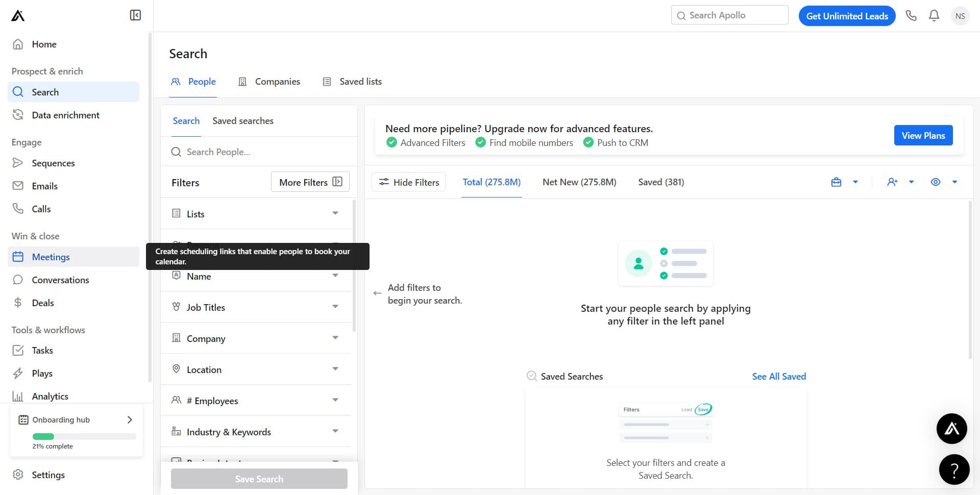Select the Sequences icon in the sidebar
980x495 pixels.
(18, 163)
